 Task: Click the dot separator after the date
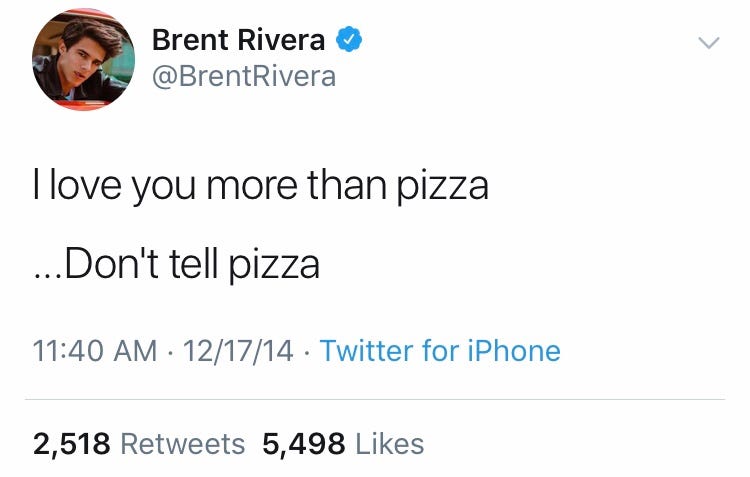(306, 351)
